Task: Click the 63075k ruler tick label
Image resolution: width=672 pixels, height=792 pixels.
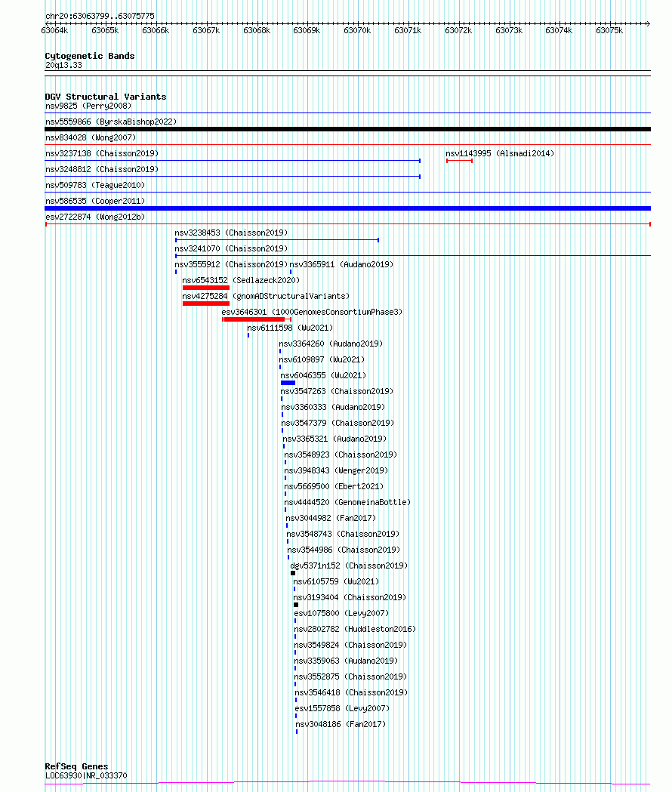Action: click(x=609, y=30)
